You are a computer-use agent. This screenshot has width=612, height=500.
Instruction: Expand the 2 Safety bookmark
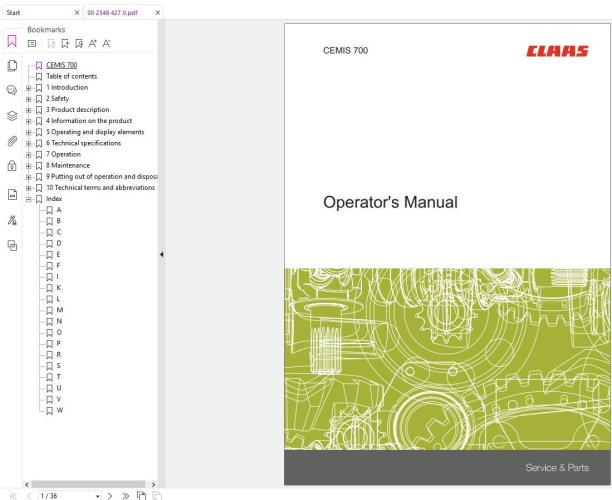click(x=28, y=99)
